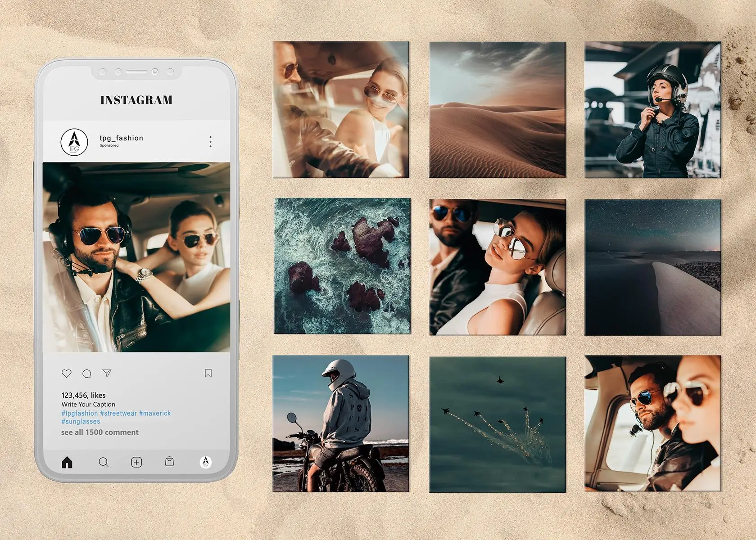This screenshot has width=756, height=540.
Task: Tap the #sunglasses hashtag
Action: coord(81,422)
